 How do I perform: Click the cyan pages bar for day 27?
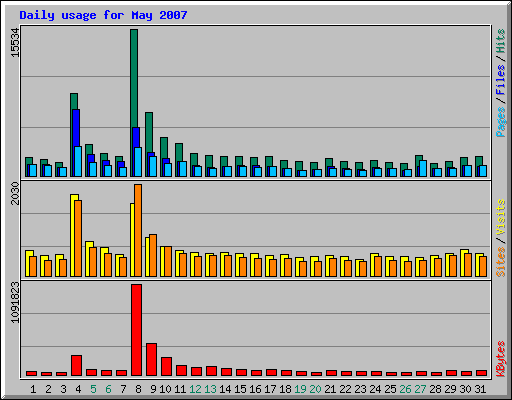423,168
